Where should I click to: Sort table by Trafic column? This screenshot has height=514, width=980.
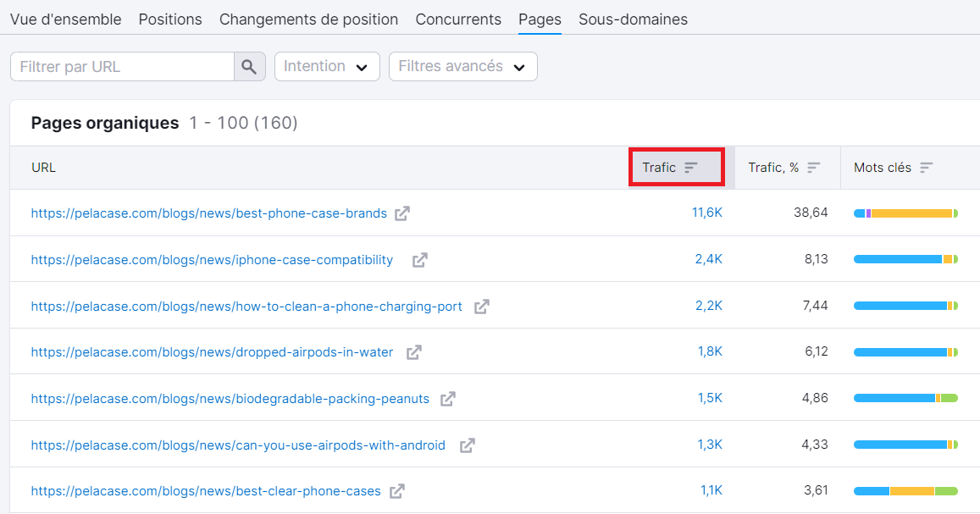point(675,168)
